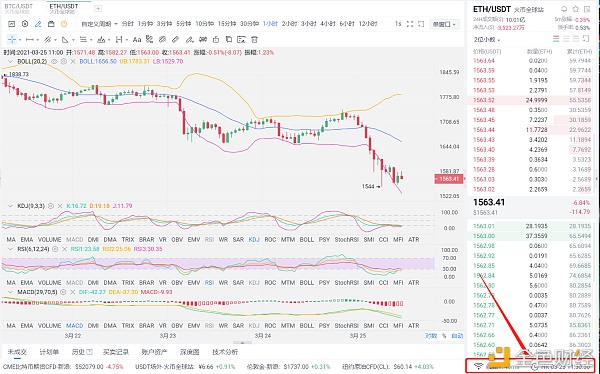The image size is (600, 374).
Task: Remove the KDJ(9,3,3) indicator with X
Action: pos(60,206)
